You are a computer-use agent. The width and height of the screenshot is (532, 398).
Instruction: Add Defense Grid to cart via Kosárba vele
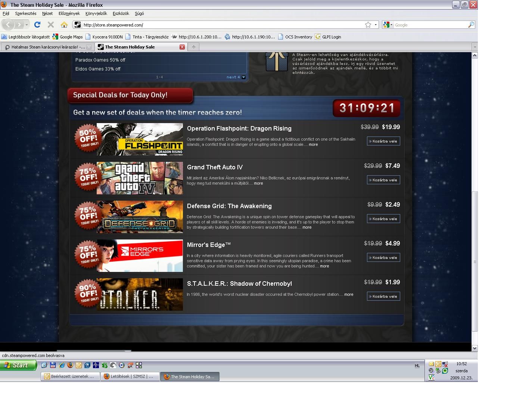tap(383, 219)
